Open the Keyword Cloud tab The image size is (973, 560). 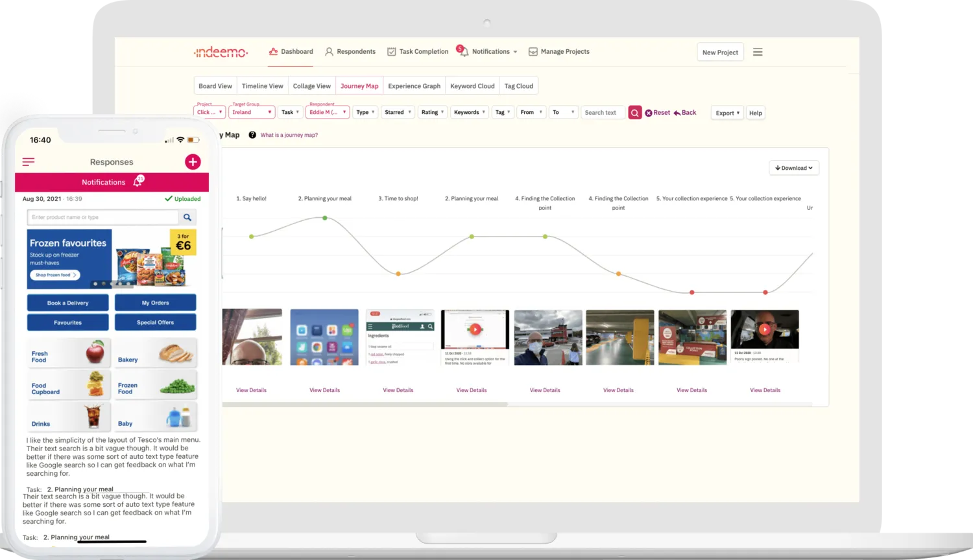tap(472, 86)
